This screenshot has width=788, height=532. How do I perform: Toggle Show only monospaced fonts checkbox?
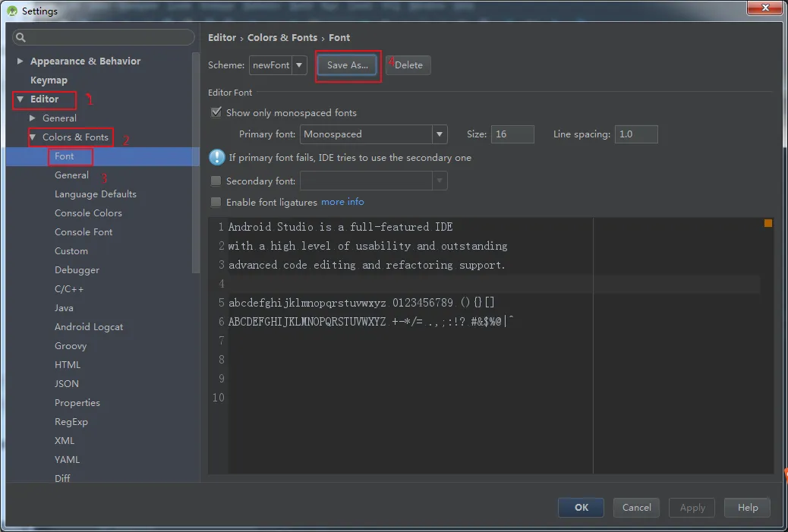coord(216,112)
